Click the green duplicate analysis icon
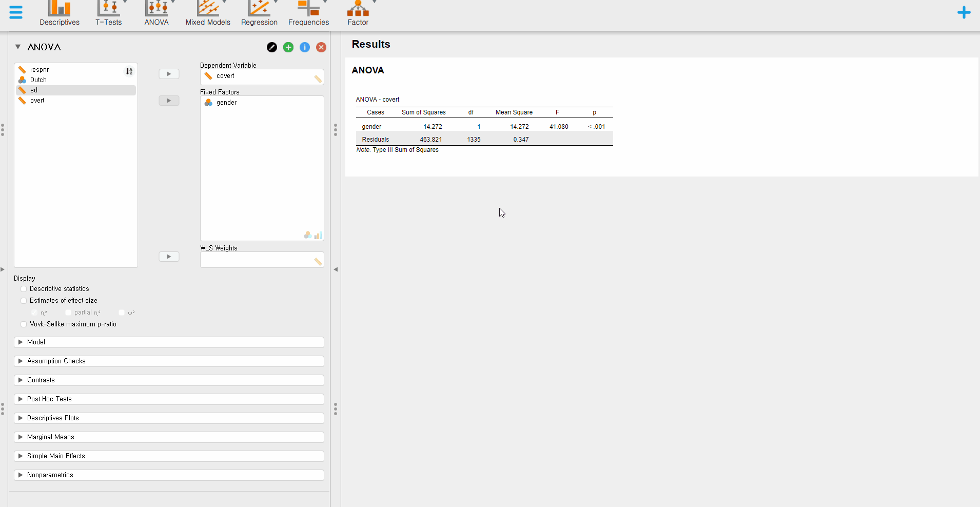Viewport: 980px width, 507px height. coord(288,47)
